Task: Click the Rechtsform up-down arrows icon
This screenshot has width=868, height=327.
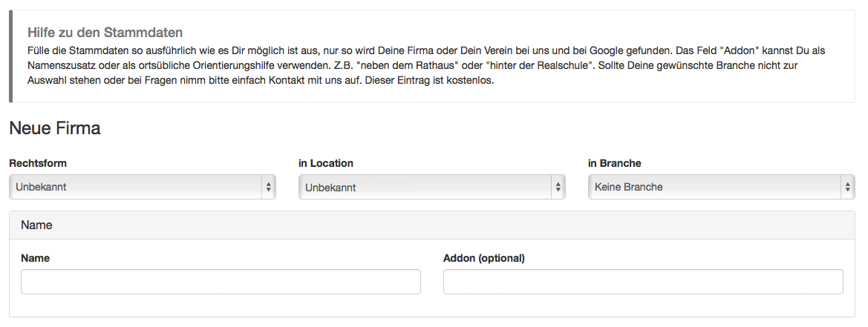Action: coord(269,188)
